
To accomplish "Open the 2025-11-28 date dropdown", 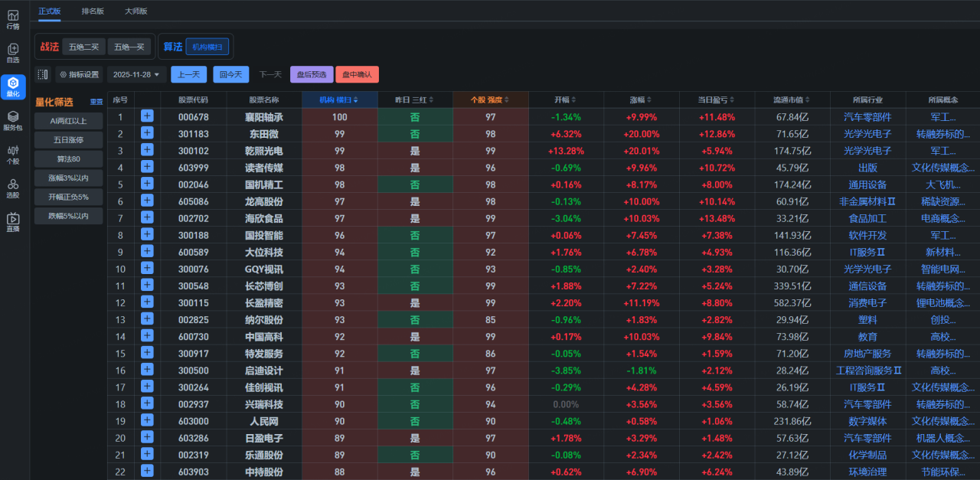I will [x=136, y=74].
